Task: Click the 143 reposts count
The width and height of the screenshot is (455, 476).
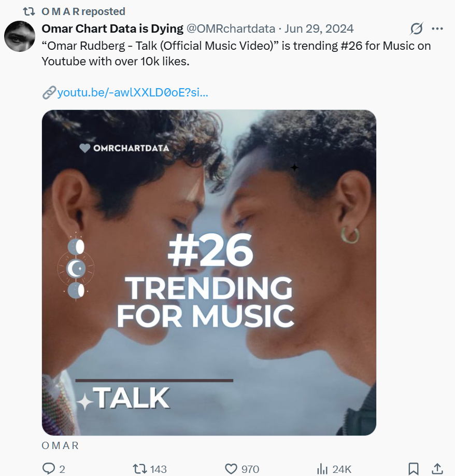Action: click(x=158, y=469)
